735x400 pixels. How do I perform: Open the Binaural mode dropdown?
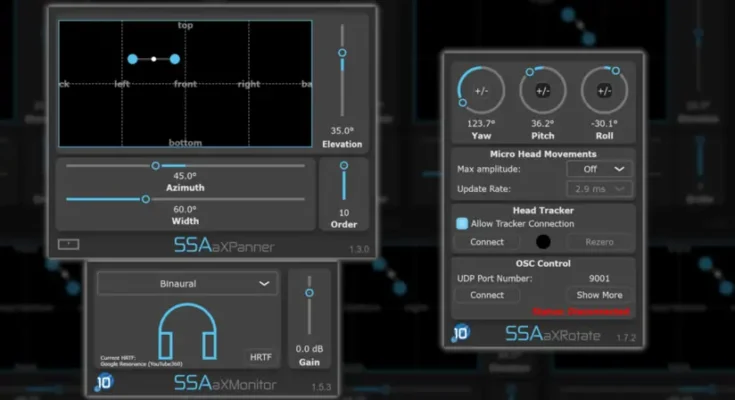pos(189,284)
